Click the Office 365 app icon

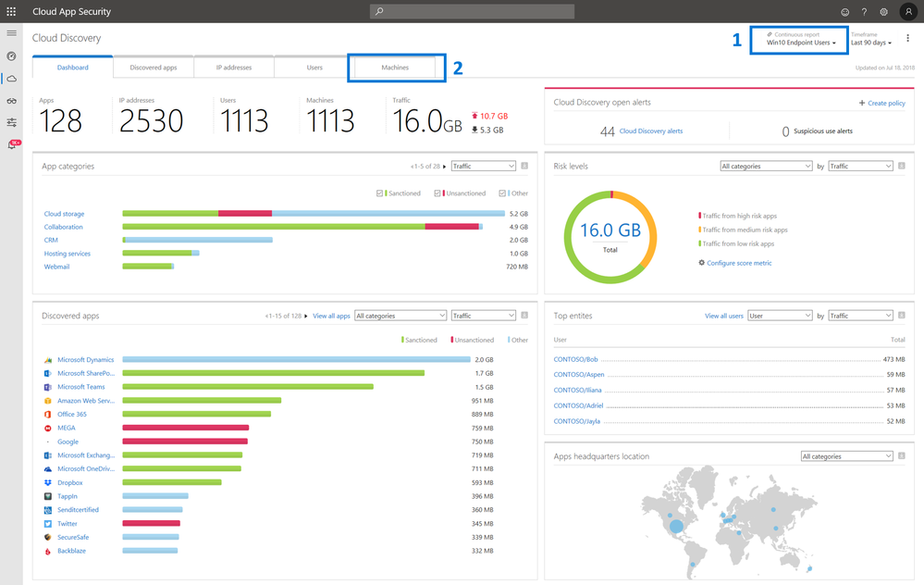pos(48,414)
